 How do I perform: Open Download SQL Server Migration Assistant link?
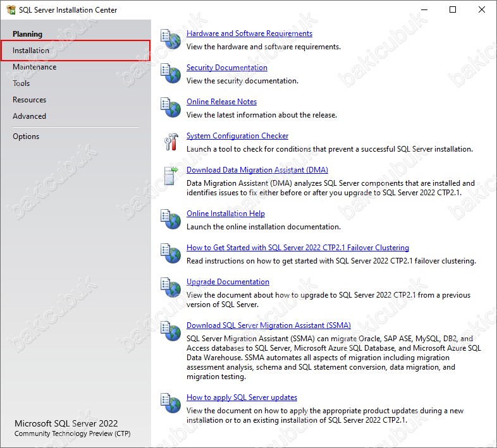coord(269,325)
